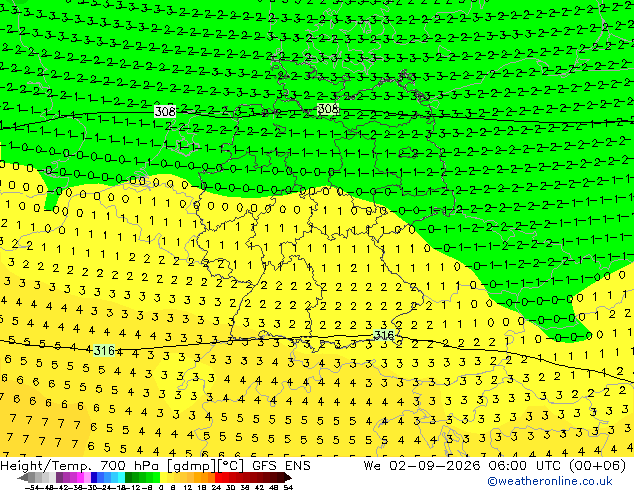The image size is (634, 490).
Task: Select the light gray legend swatch
Action: point(52,477)
